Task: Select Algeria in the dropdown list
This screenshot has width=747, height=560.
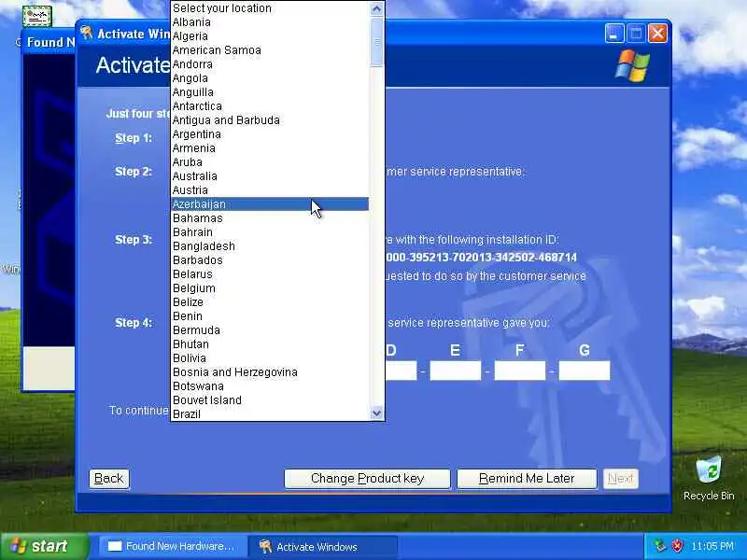Action: click(x=270, y=36)
